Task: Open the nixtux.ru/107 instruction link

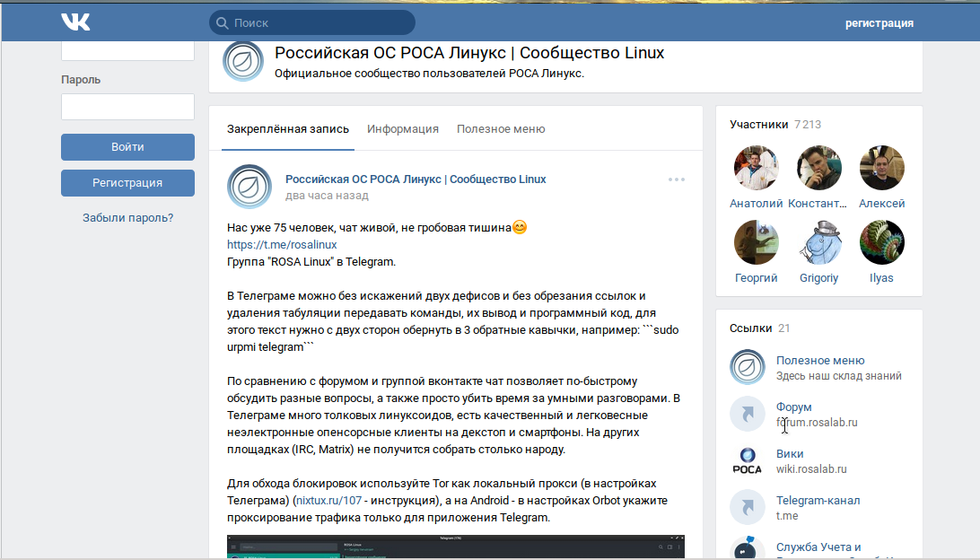Action: (328, 500)
